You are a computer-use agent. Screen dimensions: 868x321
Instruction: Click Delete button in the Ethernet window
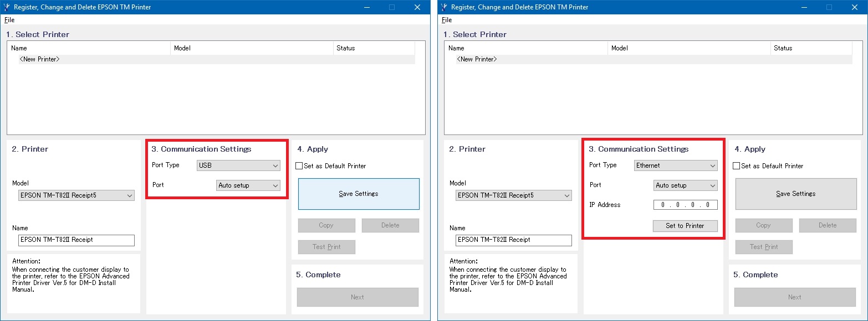point(828,225)
